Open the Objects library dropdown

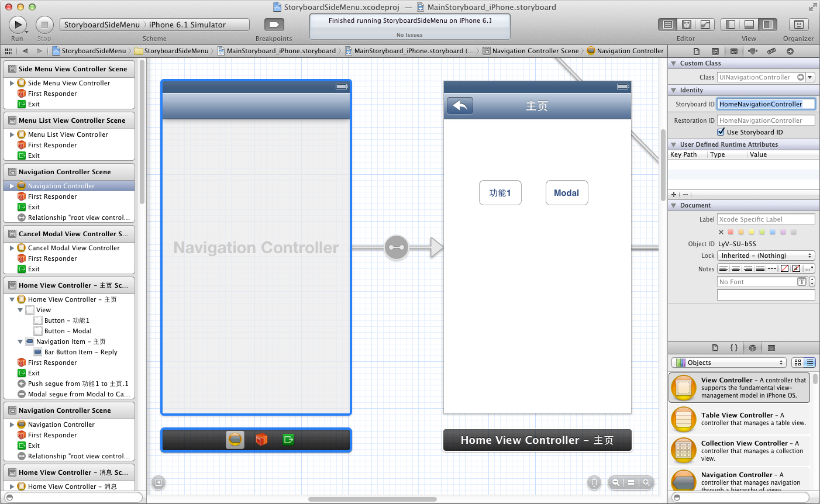point(729,363)
